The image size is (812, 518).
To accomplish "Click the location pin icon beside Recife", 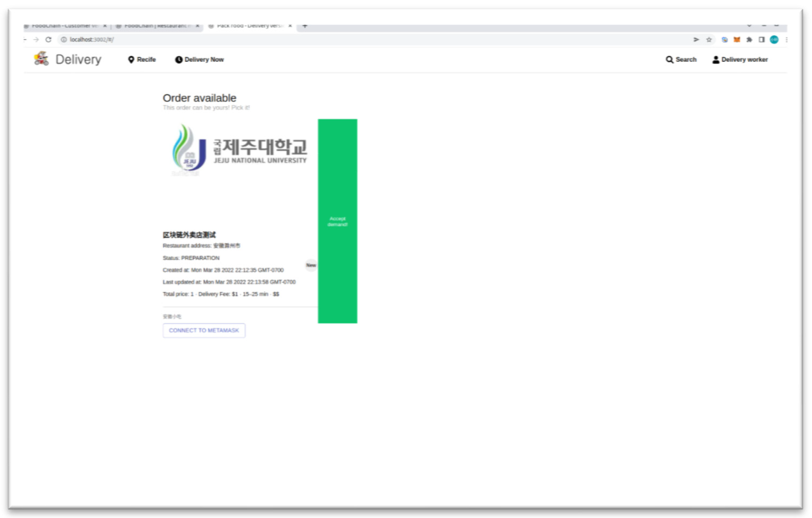I will 131,60.
